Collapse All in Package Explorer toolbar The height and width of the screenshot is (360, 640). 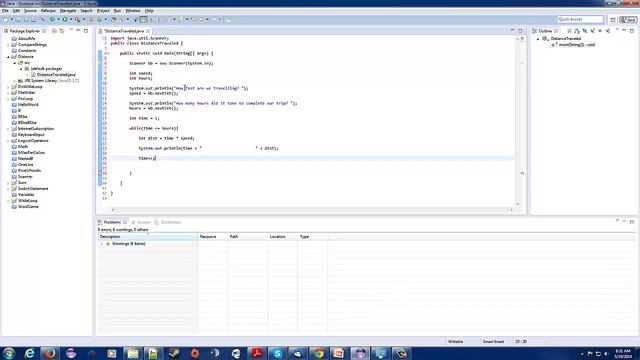click(x=54, y=31)
